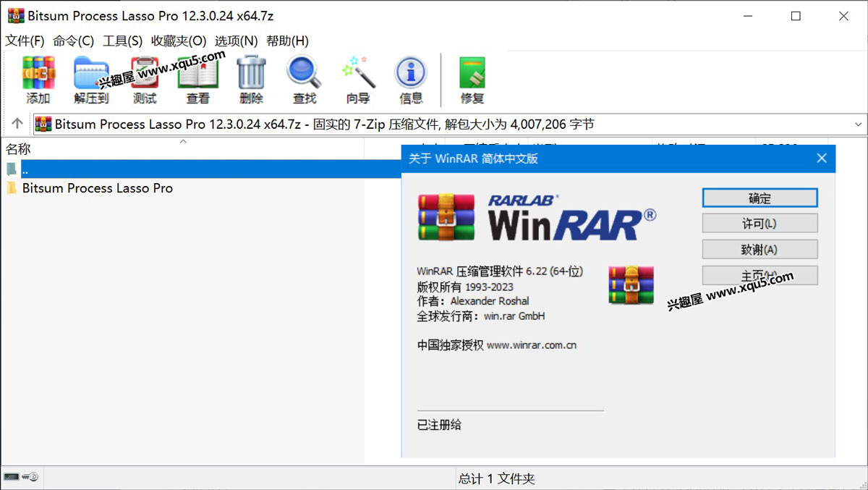Click 'WinRAR 压缩管理软件 6.22' version text

pos(500,271)
